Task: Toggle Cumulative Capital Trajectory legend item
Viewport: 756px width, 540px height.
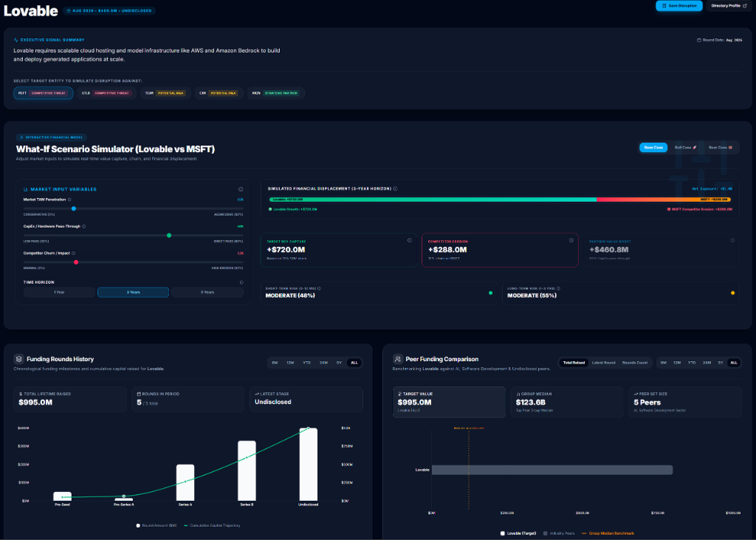Action: 212,525
